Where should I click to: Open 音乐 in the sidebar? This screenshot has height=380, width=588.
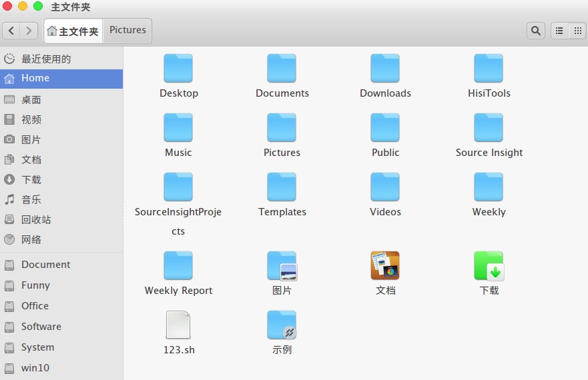61,199
